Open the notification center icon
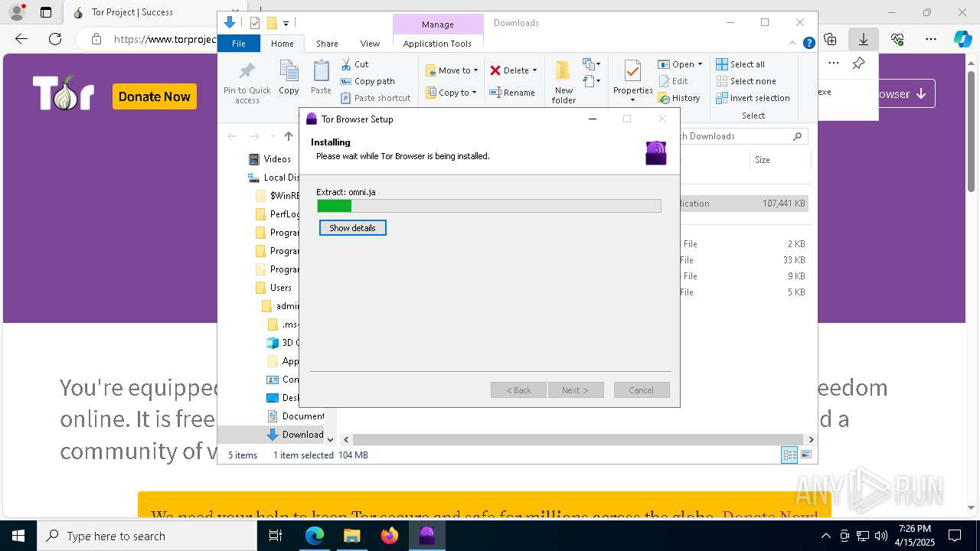The image size is (980, 551). tap(955, 536)
